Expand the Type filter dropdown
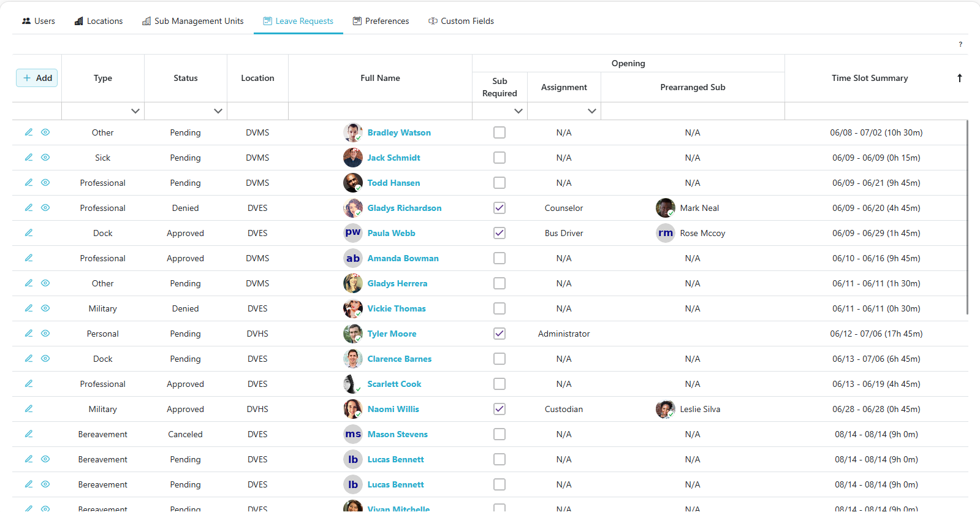This screenshot has width=980, height=512. click(135, 111)
